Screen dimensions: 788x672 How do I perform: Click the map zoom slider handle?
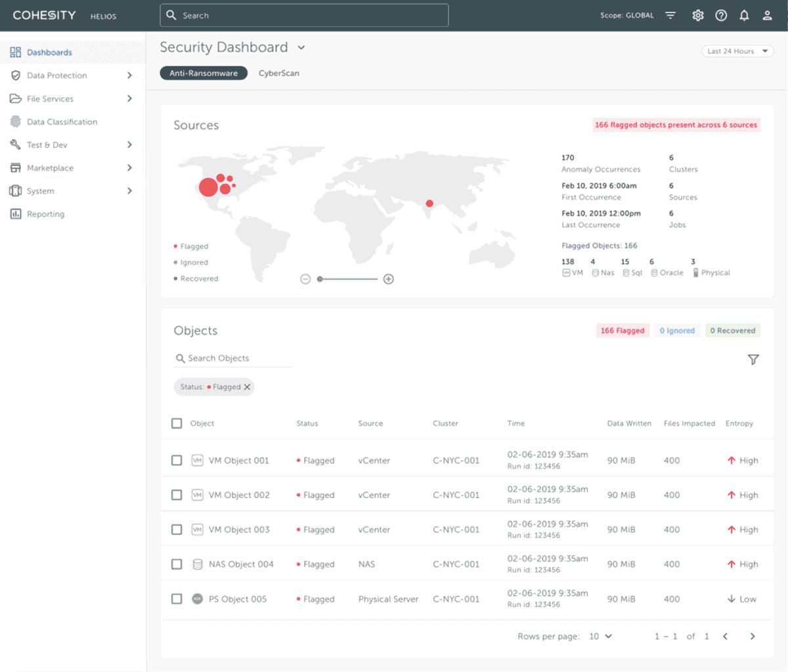point(320,279)
